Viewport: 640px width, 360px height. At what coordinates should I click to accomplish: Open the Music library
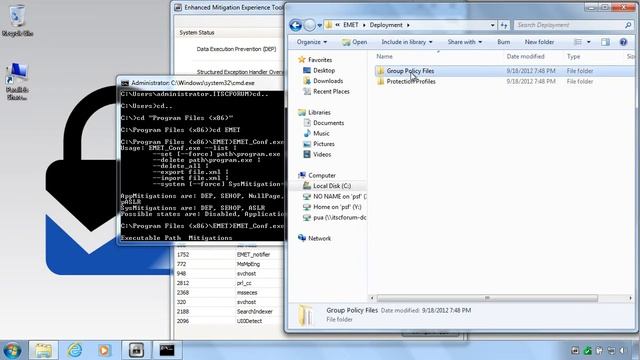tap(321, 134)
